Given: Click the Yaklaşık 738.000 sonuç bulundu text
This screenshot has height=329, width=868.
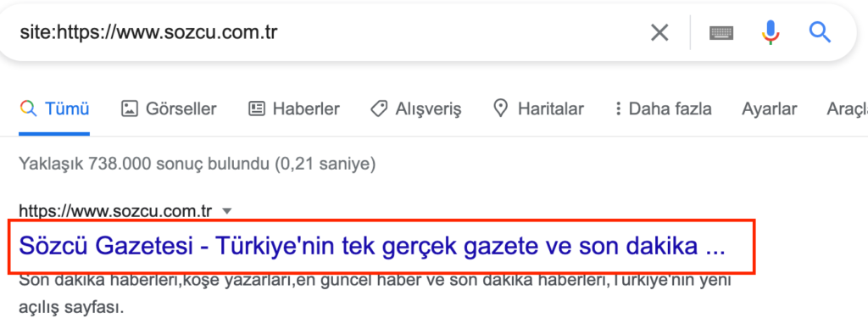Looking at the screenshot, I should pyautogui.click(x=198, y=164).
